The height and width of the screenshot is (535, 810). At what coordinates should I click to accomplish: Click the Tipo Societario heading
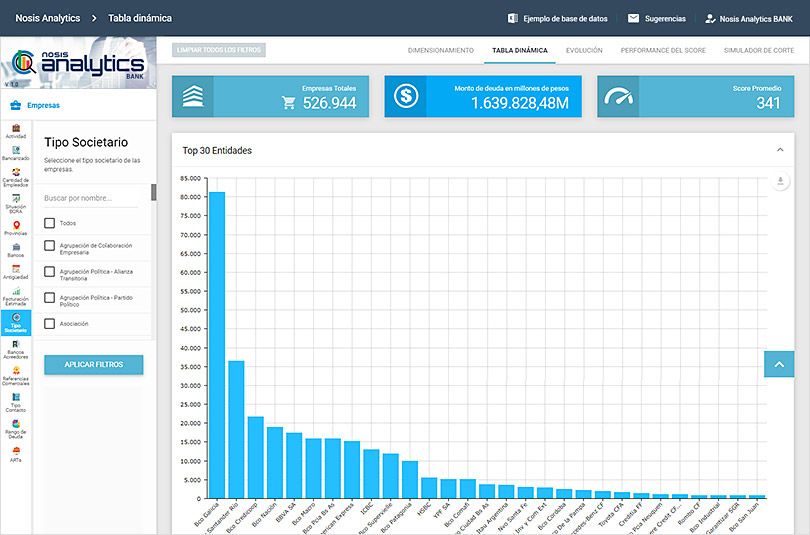click(x=86, y=142)
